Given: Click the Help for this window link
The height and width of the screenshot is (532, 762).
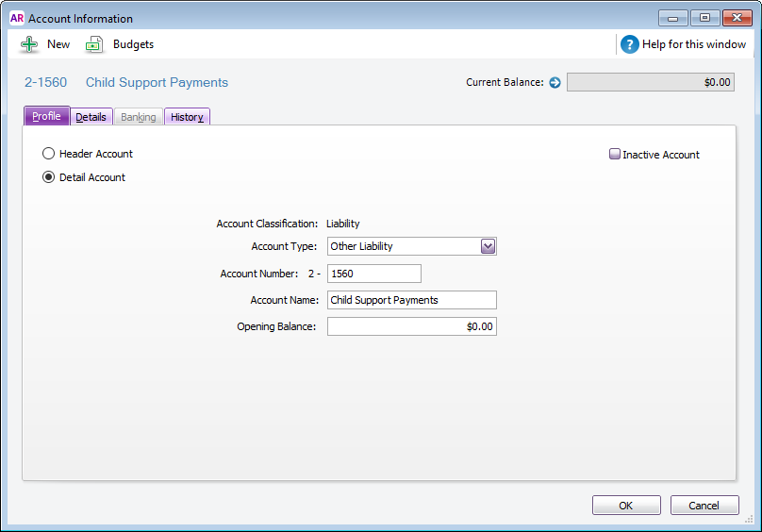Looking at the screenshot, I should (693, 44).
